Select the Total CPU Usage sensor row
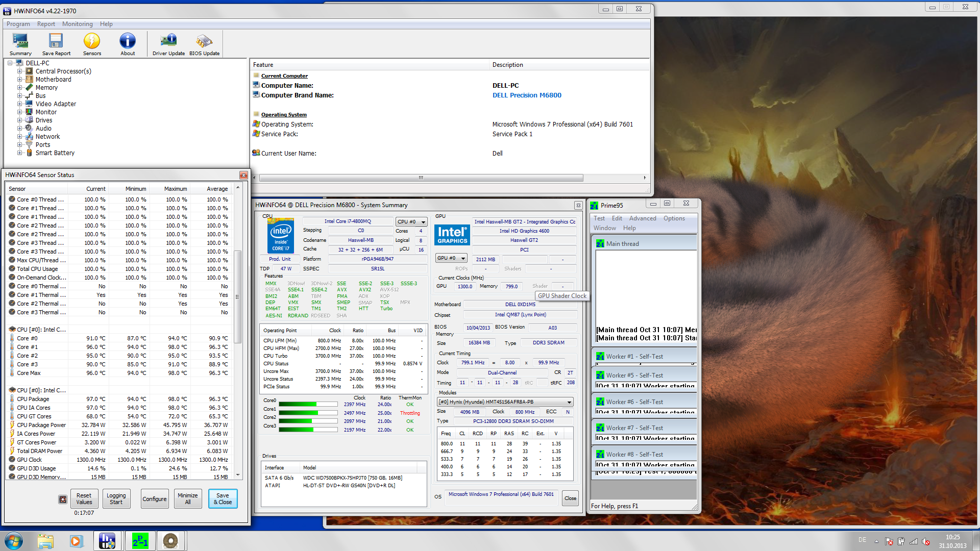This screenshot has width=980, height=551. click(118, 269)
